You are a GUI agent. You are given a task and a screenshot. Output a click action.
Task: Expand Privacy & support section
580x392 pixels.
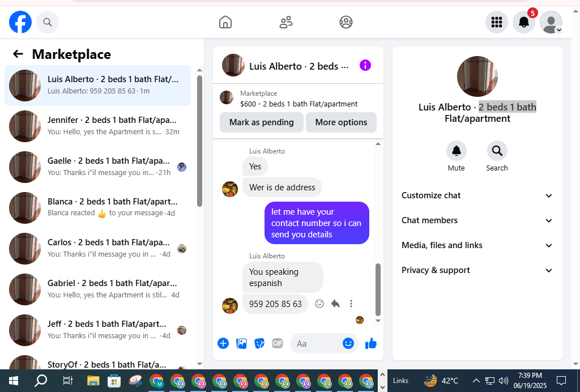coord(477,270)
